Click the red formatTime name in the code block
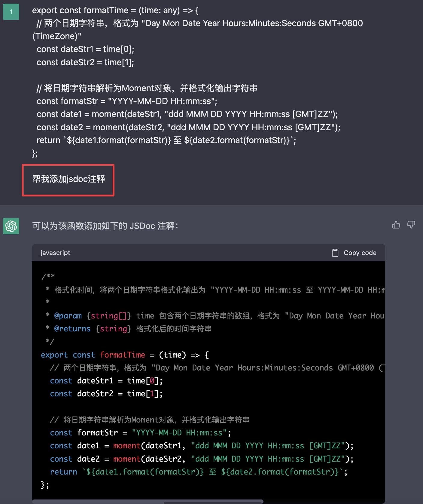The width and height of the screenshot is (423, 504). point(123,355)
